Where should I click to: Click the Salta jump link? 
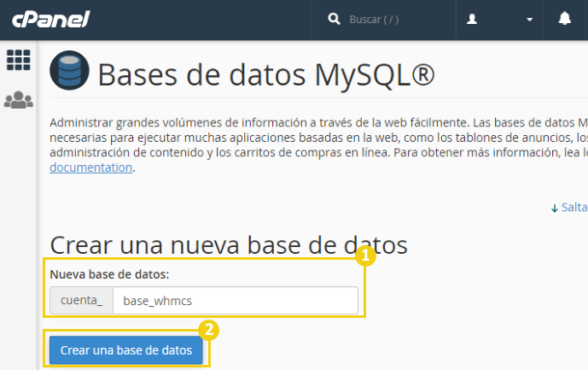point(569,208)
